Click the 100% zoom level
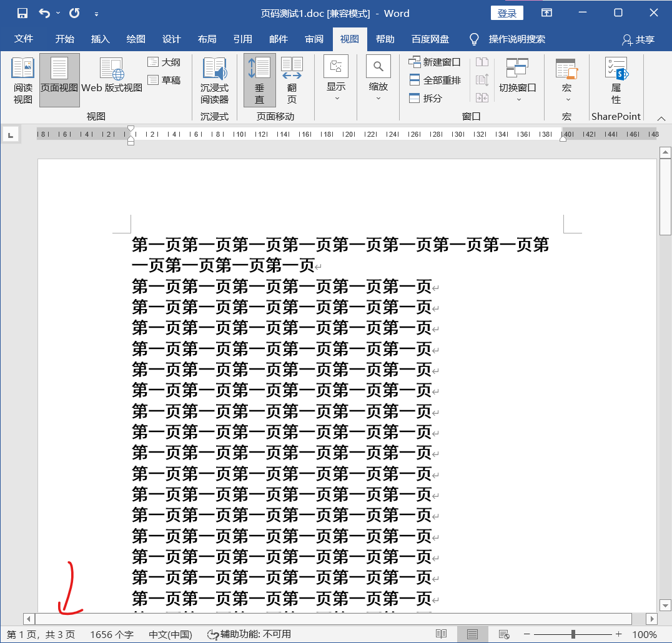 [645, 634]
